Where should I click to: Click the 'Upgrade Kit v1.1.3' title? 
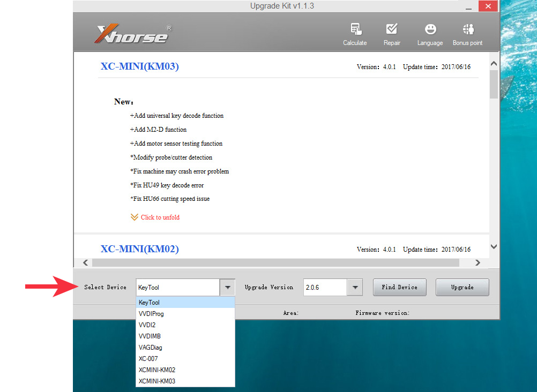pos(282,6)
